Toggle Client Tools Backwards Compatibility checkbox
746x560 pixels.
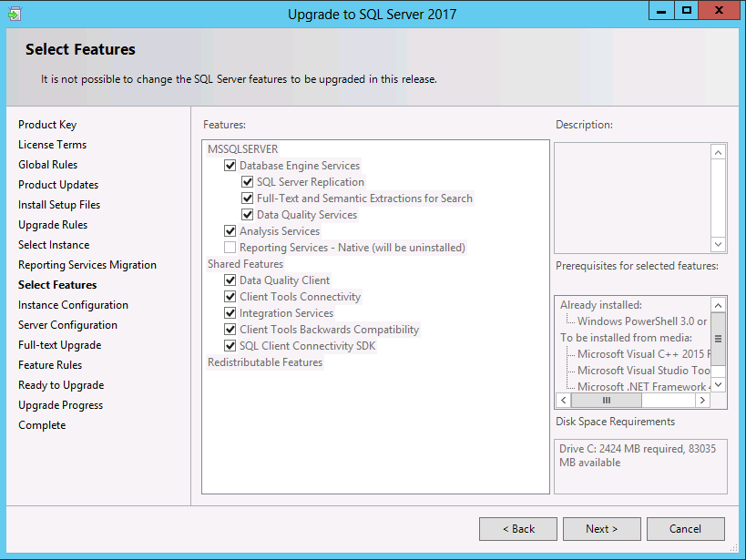(230, 330)
